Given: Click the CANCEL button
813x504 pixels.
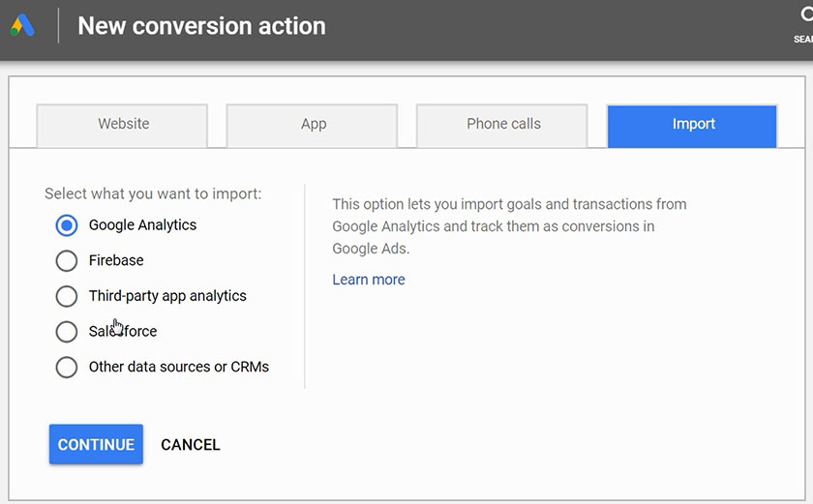Looking at the screenshot, I should tap(191, 445).
